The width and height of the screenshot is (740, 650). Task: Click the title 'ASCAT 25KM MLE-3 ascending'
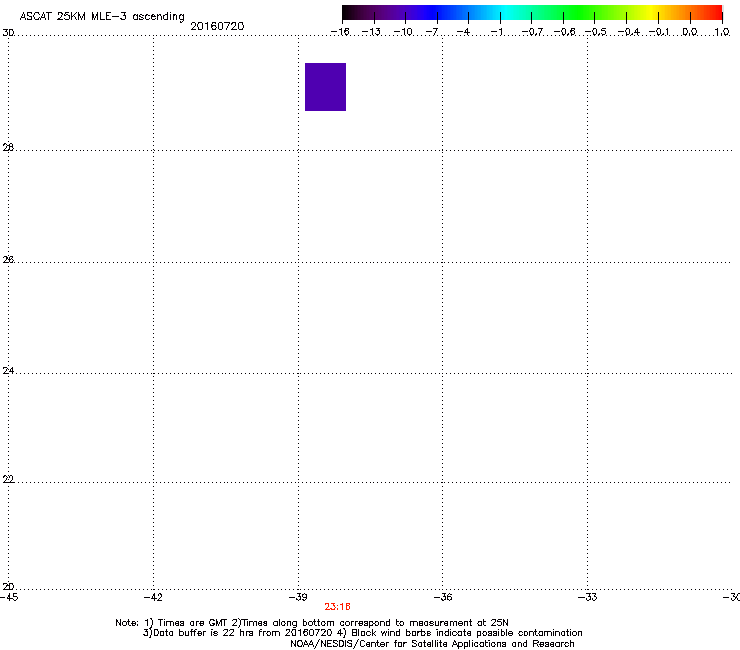coord(102,17)
